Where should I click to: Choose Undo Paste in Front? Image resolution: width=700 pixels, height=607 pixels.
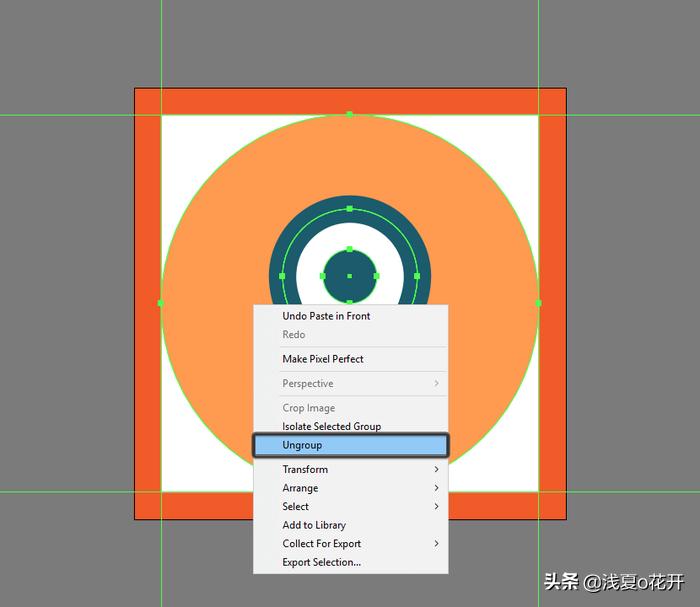click(x=326, y=316)
